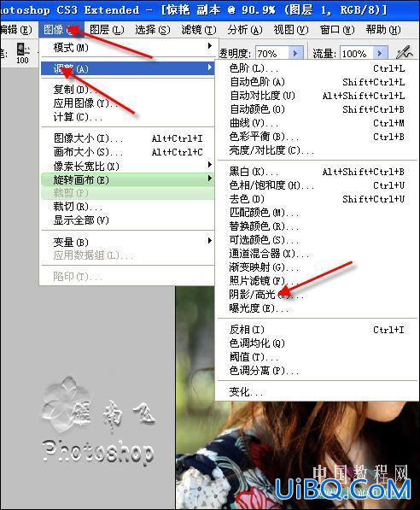Screen dimensions: 420x510
Task: Select 自动色阶(A) adjustment
Action: pyautogui.click(x=318, y=82)
